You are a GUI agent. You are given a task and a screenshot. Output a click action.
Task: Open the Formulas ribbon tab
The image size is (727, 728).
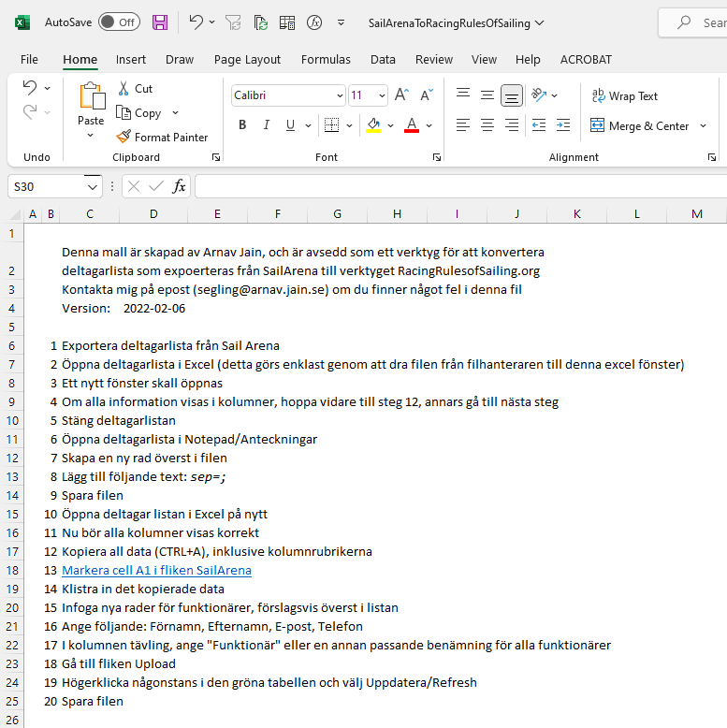(x=326, y=59)
